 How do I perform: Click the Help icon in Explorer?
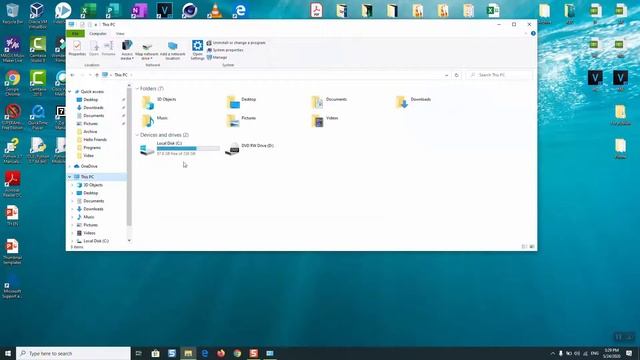click(x=533, y=33)
